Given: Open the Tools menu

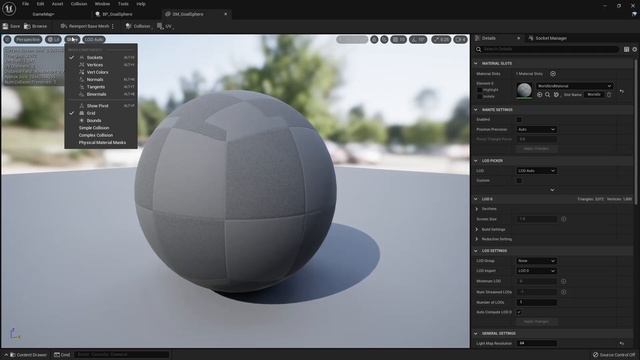Looking at the screenshot, I should tap(123, 4).
